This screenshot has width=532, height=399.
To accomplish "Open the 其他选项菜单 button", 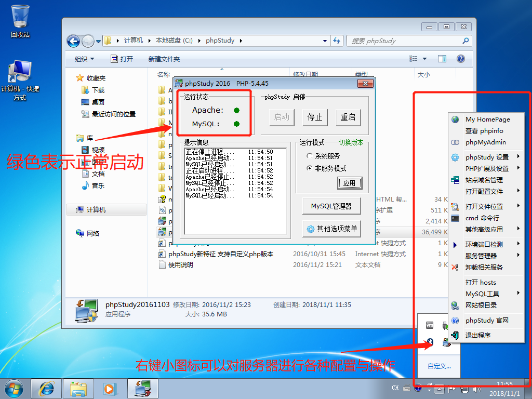I will (x=331, y=229).
